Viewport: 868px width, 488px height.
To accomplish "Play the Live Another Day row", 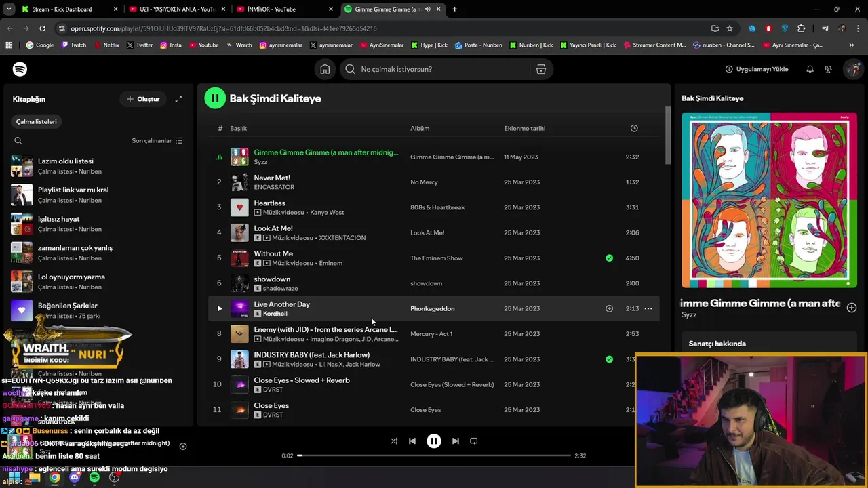I will (x=219, y=308).
